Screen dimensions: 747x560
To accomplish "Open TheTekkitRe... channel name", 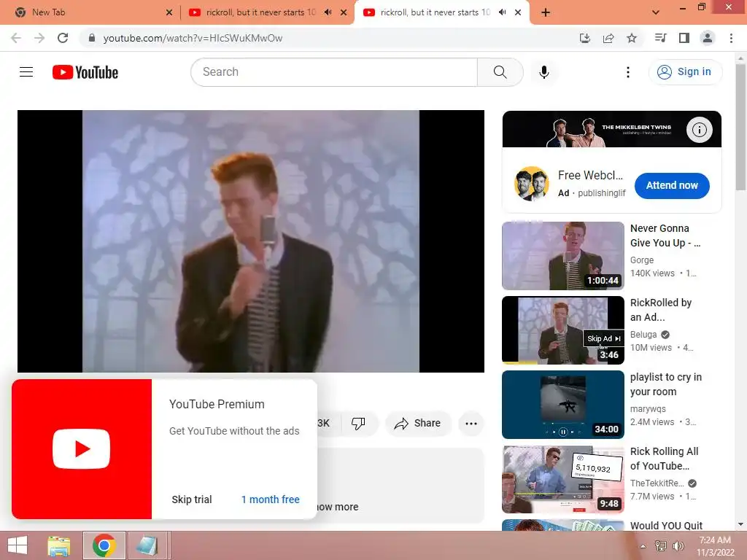I will pyautogui.click(x=657, y=483).
